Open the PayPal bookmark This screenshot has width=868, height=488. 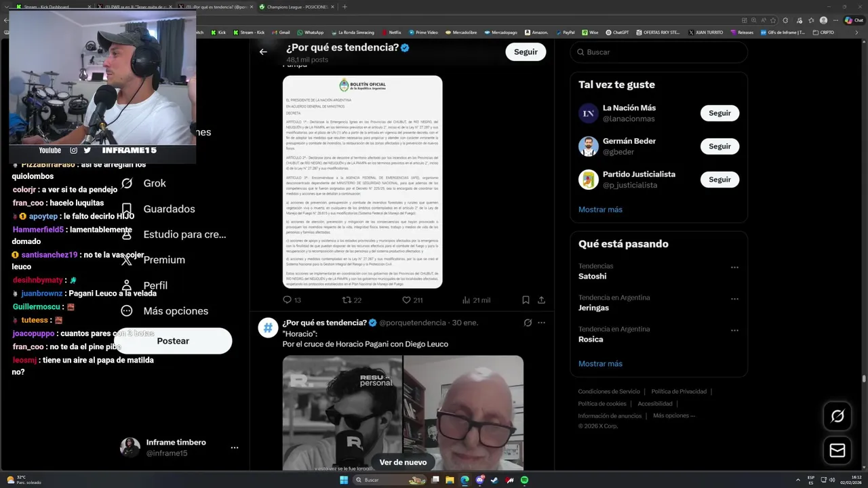(564, 32)
